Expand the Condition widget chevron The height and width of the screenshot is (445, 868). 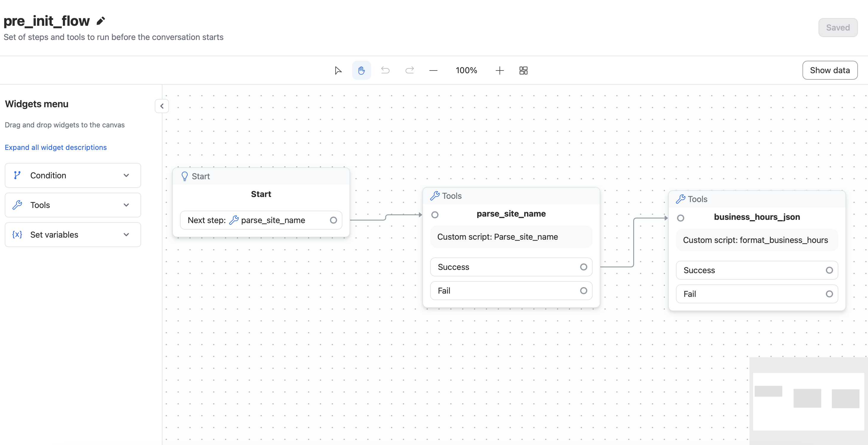(x=126, y=175)
